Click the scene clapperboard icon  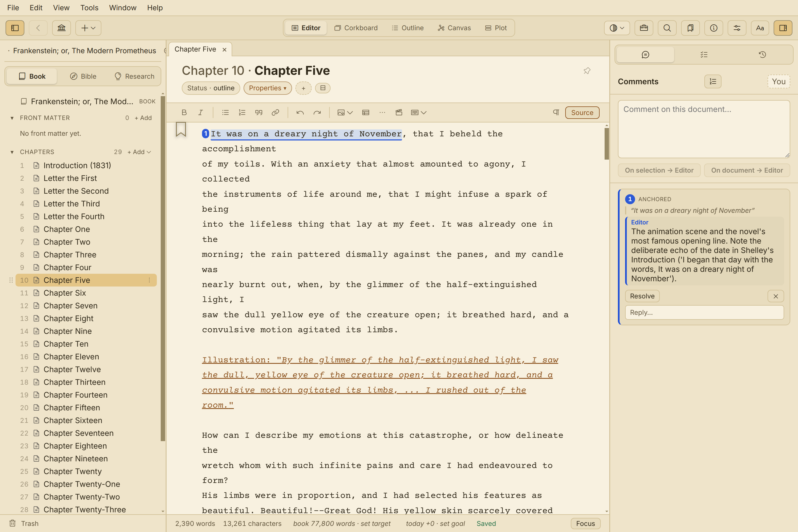tap(399, 113)
